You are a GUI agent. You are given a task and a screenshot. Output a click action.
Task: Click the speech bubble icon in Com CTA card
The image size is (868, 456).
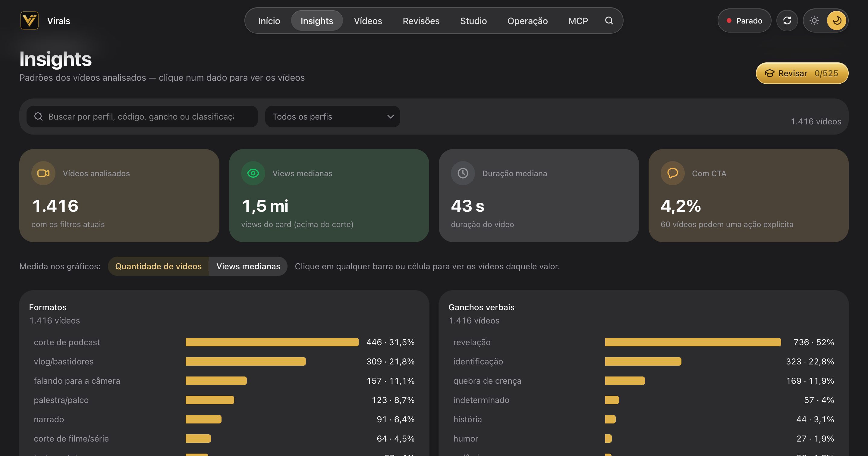pyautogui.click(x=673, y=173)
